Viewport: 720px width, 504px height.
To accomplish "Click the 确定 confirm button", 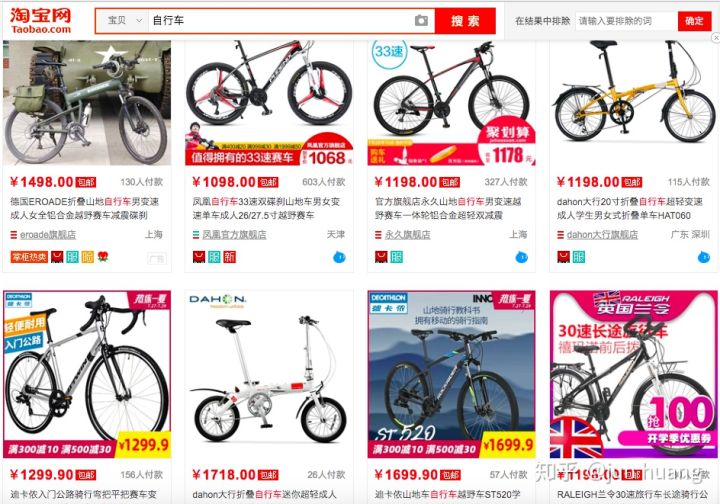I will (x=694, y=21).
